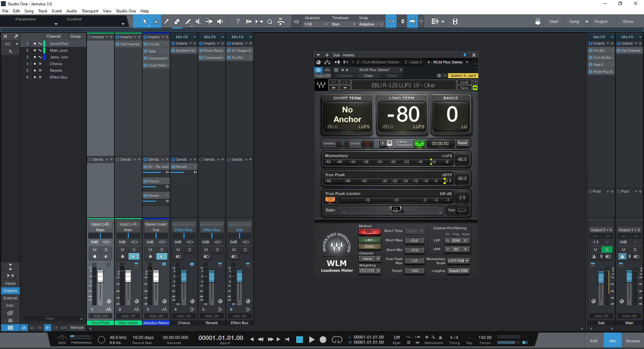Click the Export CSV button
Screen dimensions: 644x349
(x=458, y=271)
